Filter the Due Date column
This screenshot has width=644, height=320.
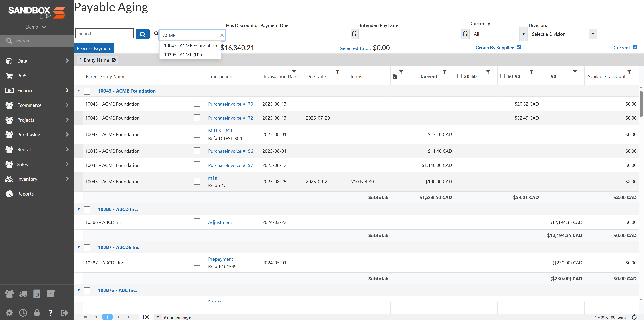(337, 72)
